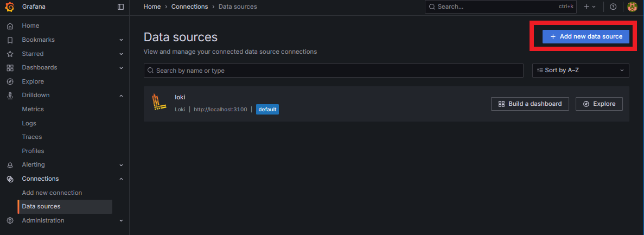Image resolution: width=644 pixels, height=235 pixels.
Task: Collapse the Drilldown section
Action: [121, 96]
